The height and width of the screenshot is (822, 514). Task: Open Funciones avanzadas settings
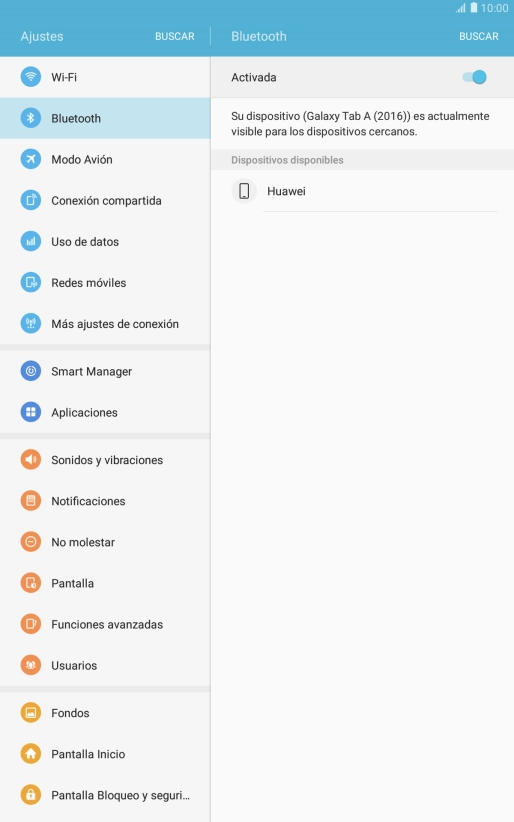pyautogui.click(x=105, y=624)
